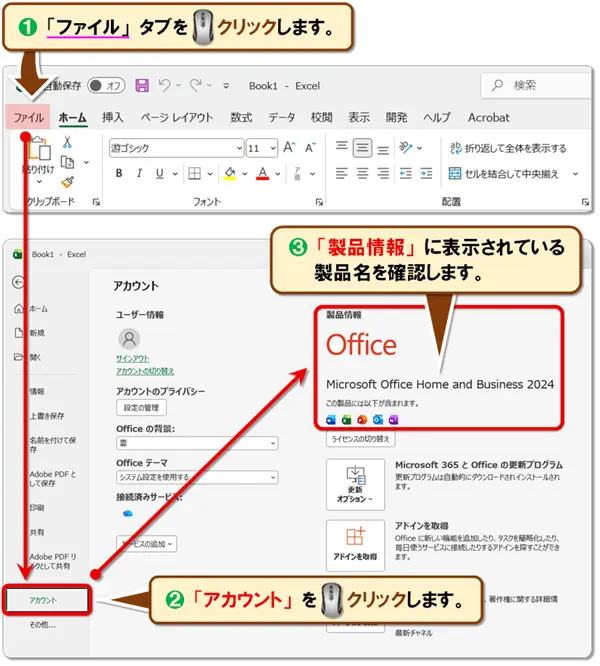The height and width of the screenshot is (666, 600).
Task: Click Middle Align icon
Action: [x=362, y=148]
